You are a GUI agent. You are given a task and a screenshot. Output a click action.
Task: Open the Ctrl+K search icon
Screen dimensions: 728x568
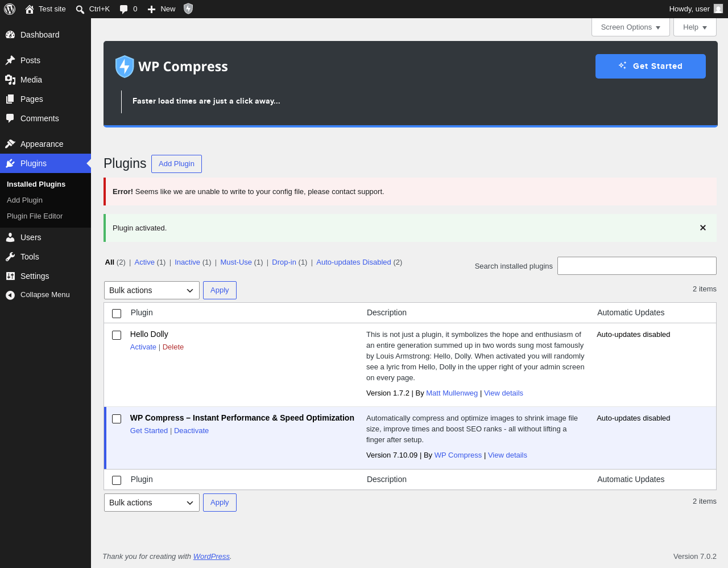click(x=80, y=9)
